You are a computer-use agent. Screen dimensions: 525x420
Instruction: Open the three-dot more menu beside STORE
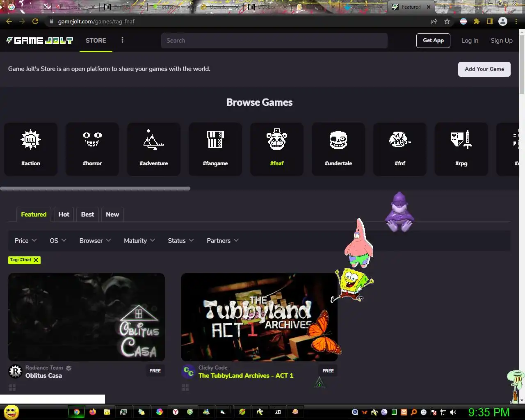[122, 40]
